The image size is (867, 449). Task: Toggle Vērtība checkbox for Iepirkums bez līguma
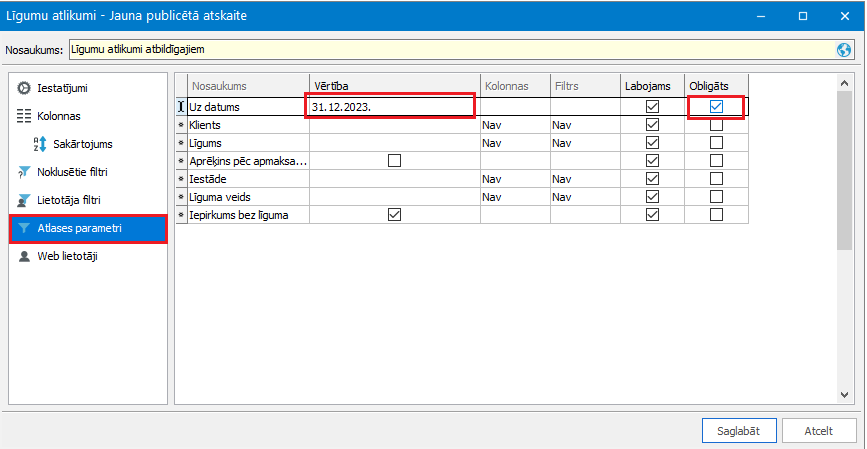(x=394, y=215)
